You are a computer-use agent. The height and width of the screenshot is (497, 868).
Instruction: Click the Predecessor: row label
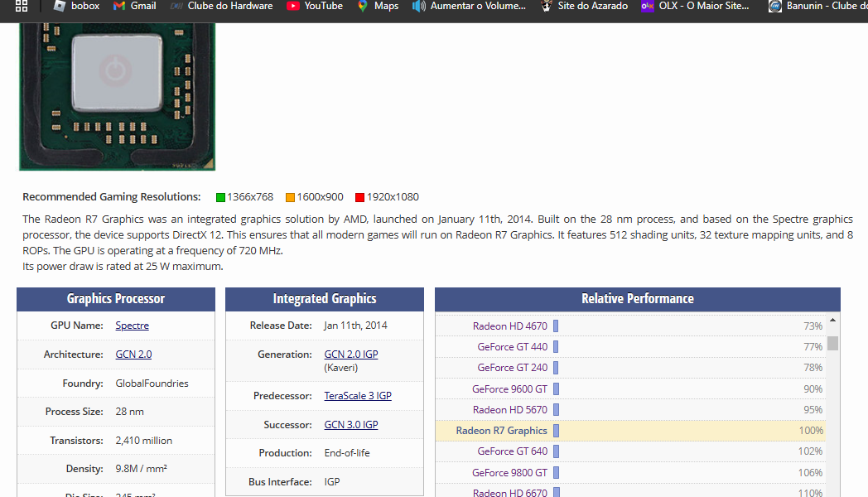click(283, 396)
